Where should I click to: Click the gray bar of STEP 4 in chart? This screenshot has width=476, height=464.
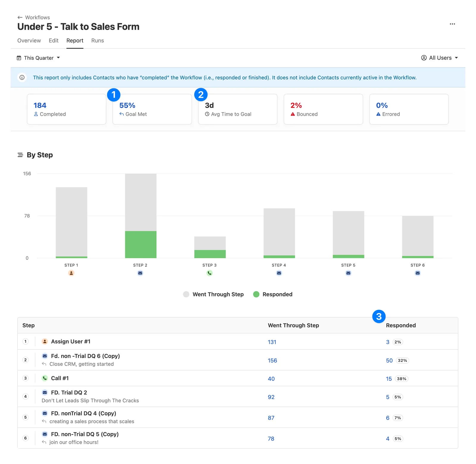pos(279,232)
